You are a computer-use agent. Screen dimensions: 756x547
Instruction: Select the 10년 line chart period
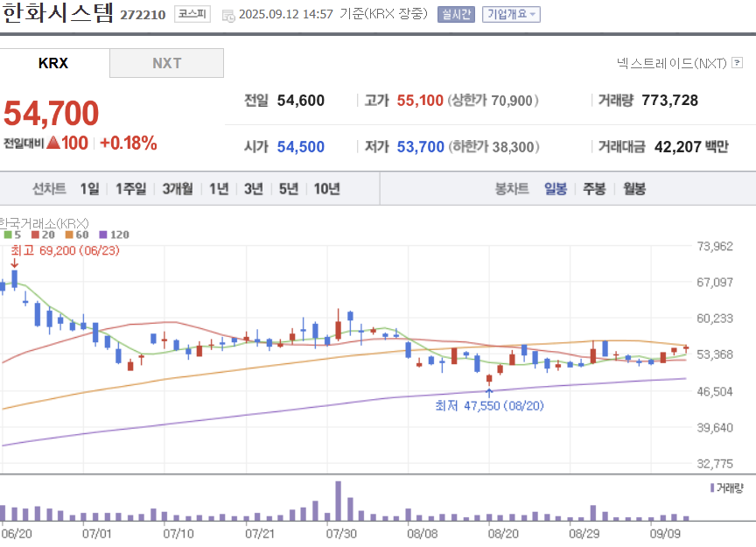pos(327,188)
